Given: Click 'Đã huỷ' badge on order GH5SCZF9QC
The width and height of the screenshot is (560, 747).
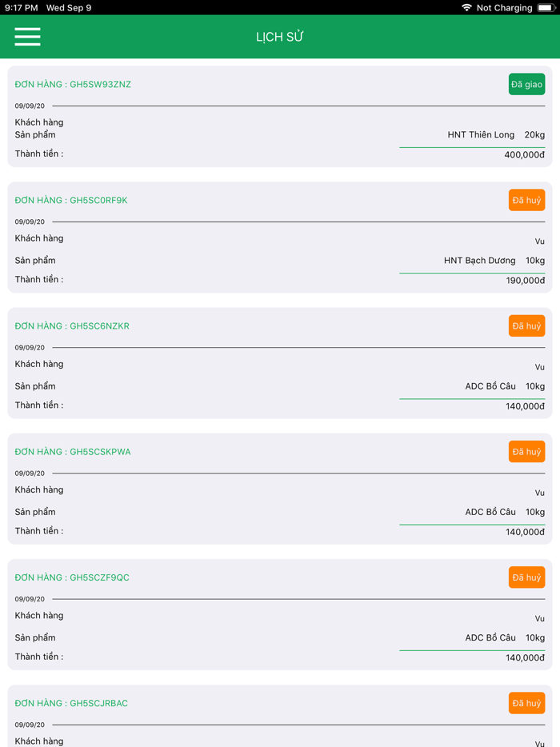Looking at the screenshot, I should [526, 577].
